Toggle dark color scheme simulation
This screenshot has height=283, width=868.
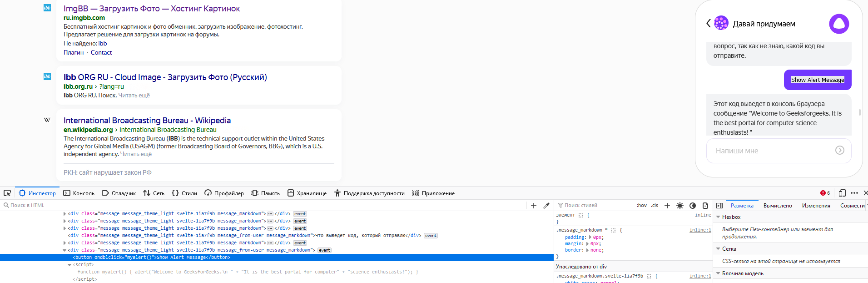pos(693,206)
